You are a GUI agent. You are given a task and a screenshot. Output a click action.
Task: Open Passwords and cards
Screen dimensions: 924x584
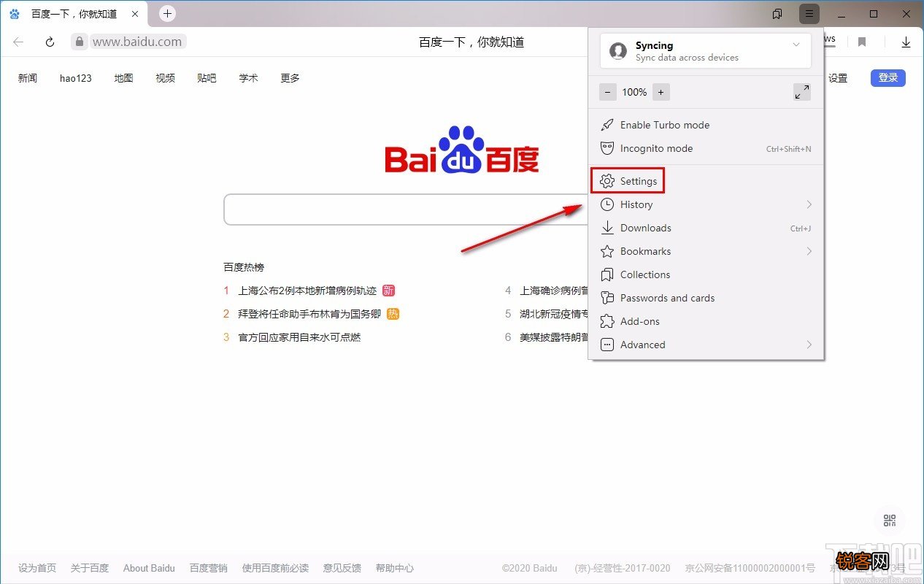[706, 298]
